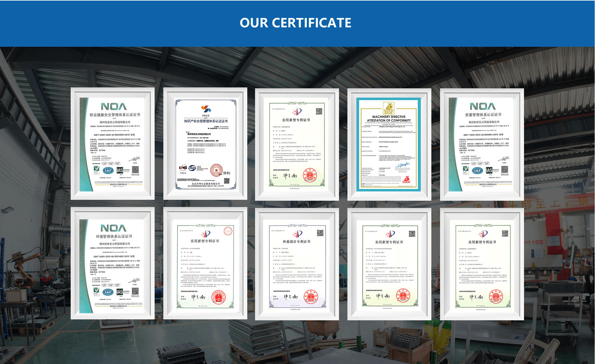Click the IAS badge on the ISO9001 certificate
The width and height of the screenshot is (595, 364).
point(489,170)
